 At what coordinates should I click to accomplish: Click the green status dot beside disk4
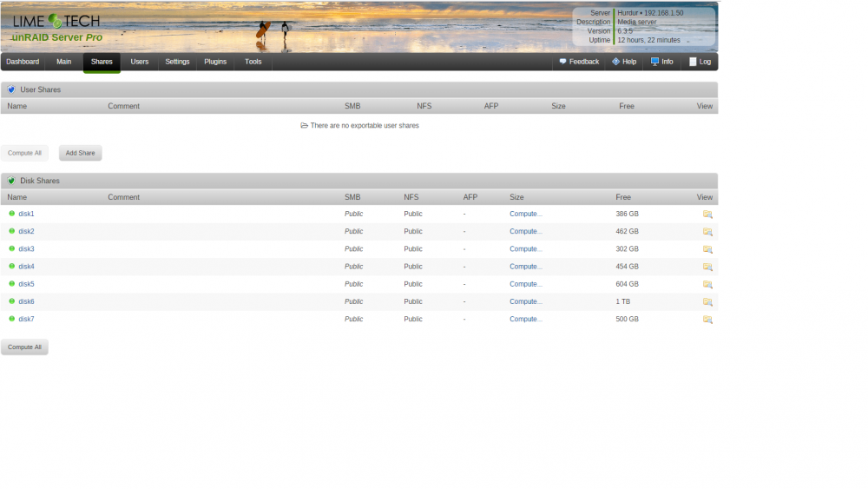tap(11, 267)
